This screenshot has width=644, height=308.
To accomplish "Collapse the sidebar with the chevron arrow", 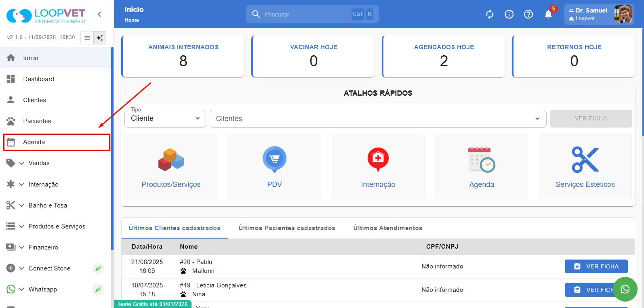I will (x=99, y=14).
